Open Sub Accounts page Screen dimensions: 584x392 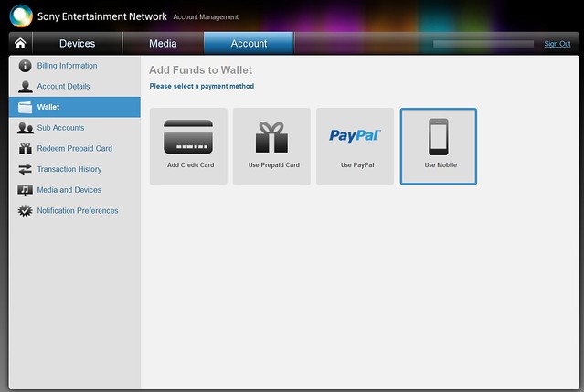coord(60,128)
